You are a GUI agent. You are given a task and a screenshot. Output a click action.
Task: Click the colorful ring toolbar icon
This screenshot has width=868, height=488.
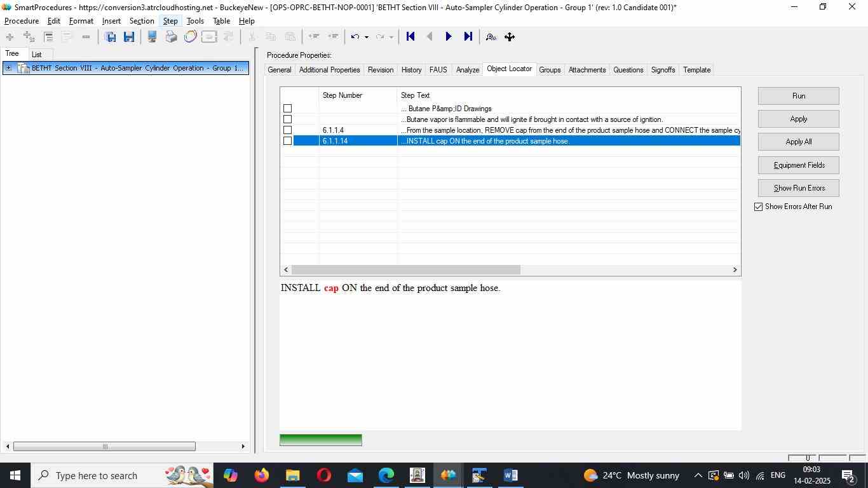click(190, 37)
